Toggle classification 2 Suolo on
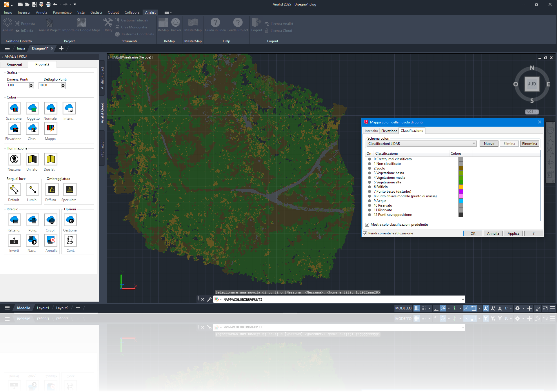 coord(369,168)
